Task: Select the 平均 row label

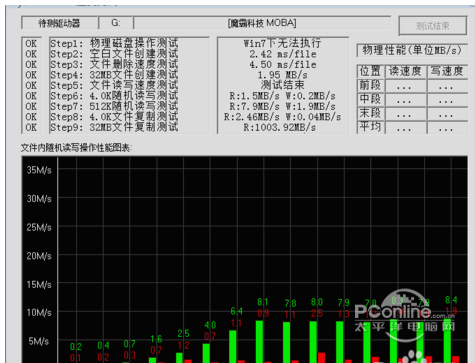Action: [370, 127]
